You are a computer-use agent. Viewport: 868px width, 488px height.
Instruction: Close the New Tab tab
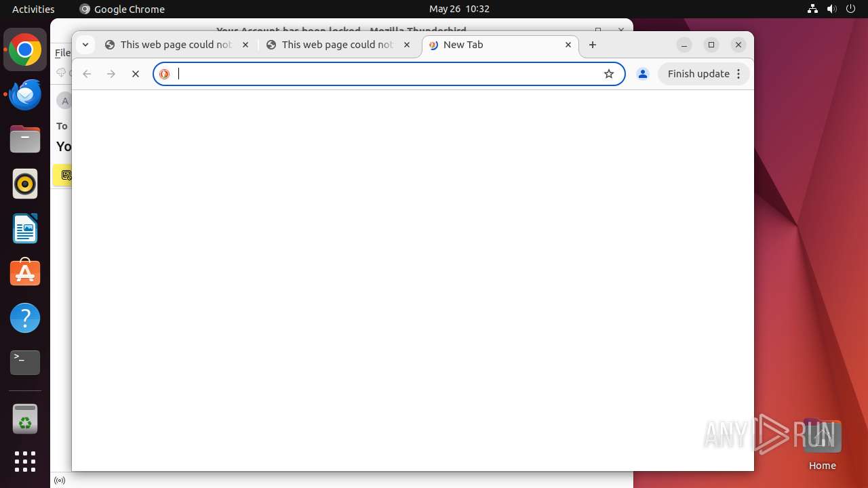coord(568,45)
